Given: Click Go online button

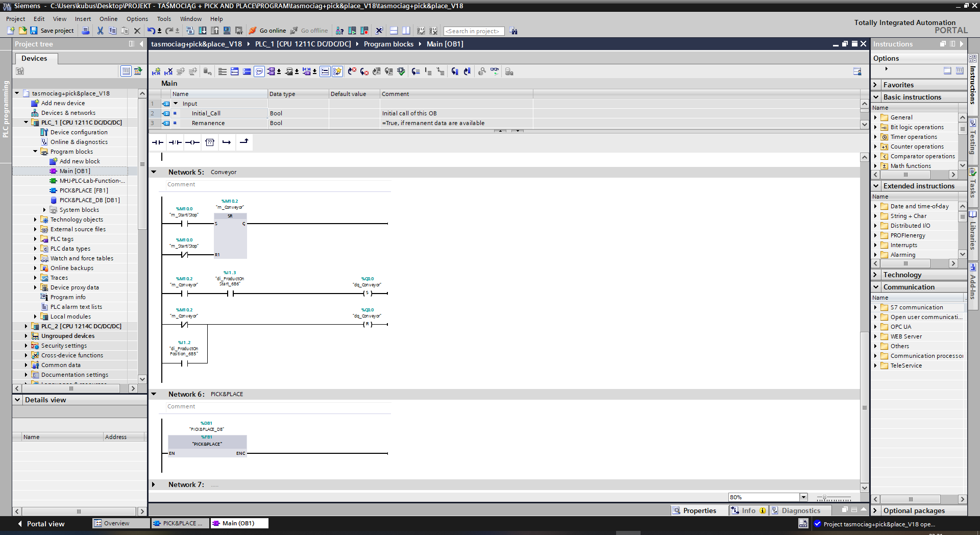Looking at the screenshot, I should click(267, 31).
